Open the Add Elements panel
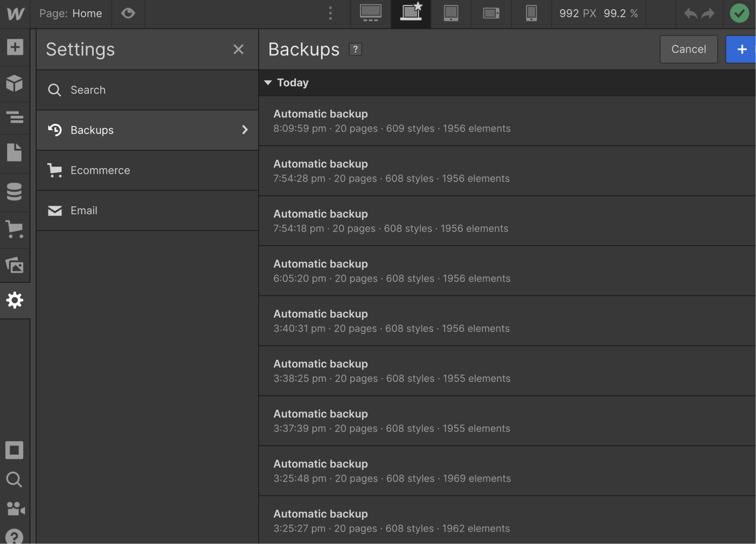This screenshot has height=544, width=756. click(x=15, y=47)
